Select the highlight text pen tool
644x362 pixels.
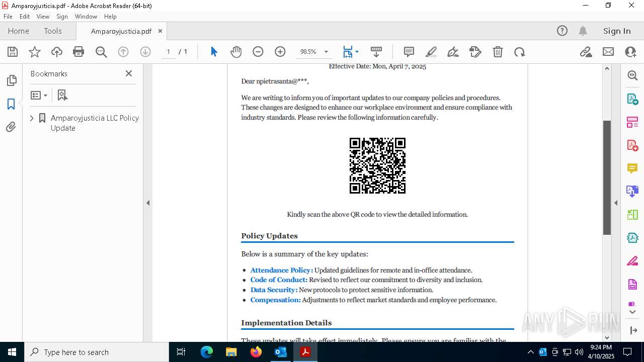431,52
